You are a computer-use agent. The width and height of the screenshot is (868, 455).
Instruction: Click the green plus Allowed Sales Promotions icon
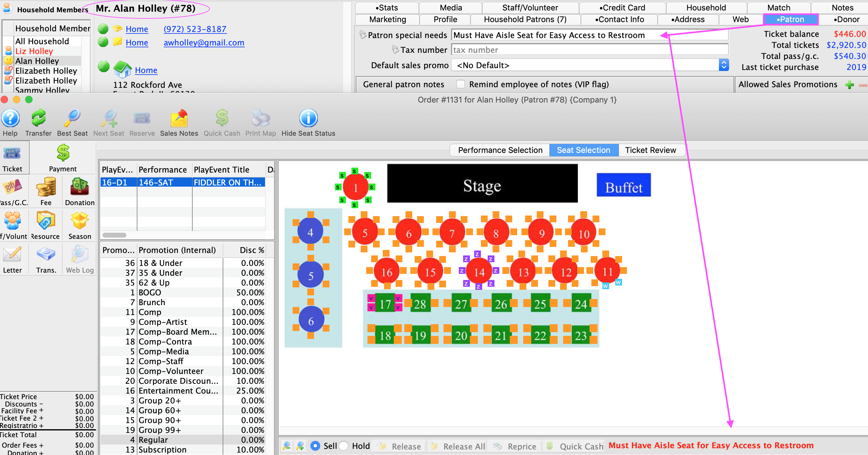850,85
